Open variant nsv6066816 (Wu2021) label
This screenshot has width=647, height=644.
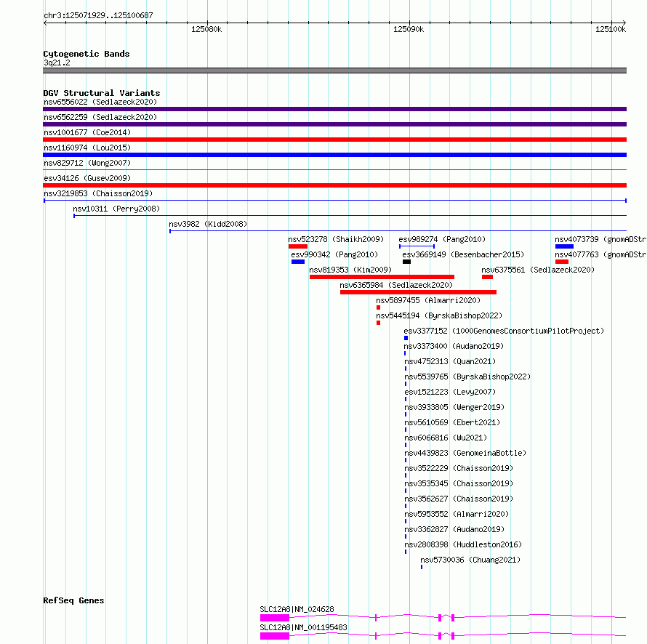pos(446,438)
